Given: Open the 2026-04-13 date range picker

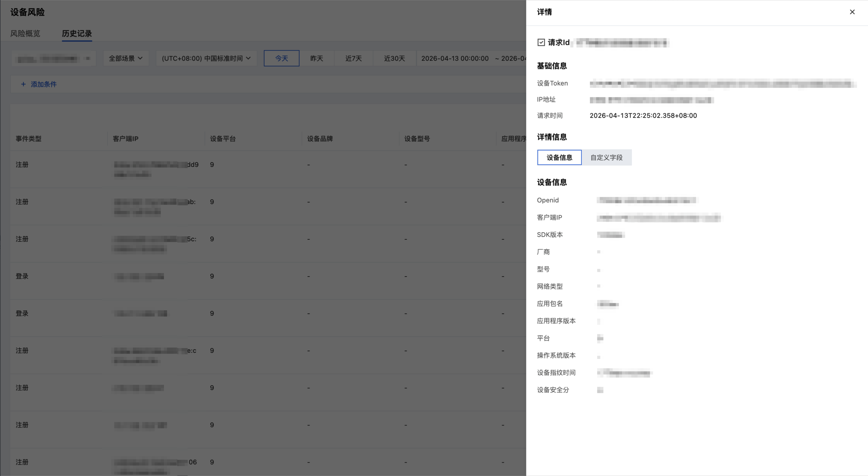Looking at the screenshot, I should [454, 58].
